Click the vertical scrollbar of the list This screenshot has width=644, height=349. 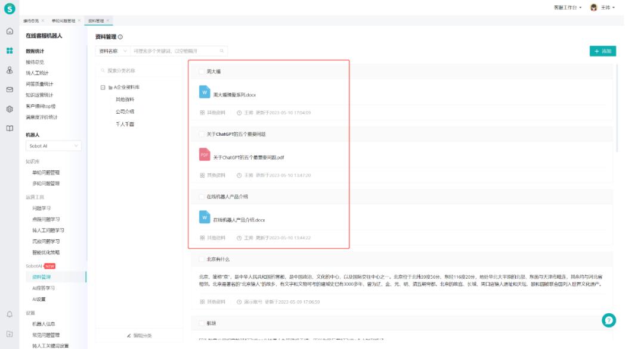(617, 108)
